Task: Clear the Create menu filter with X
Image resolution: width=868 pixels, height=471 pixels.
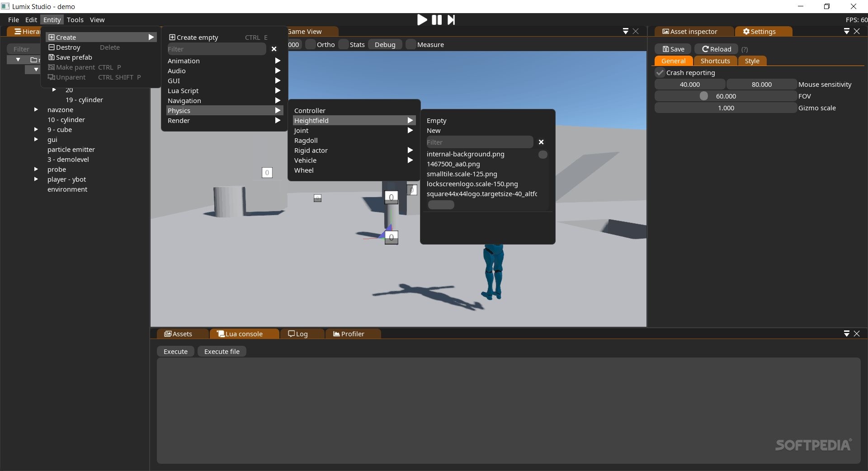Action: tap(274, 49)
